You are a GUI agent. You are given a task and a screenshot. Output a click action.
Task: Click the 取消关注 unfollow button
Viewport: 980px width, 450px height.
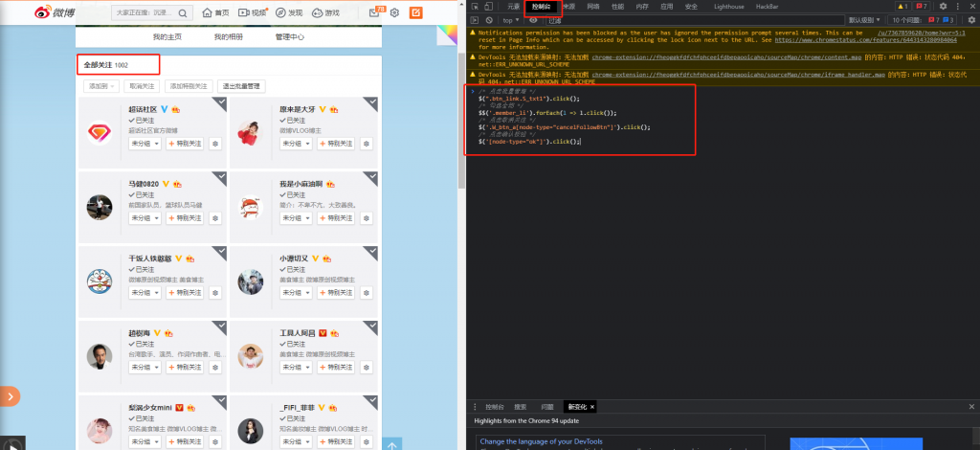point(142,86)
